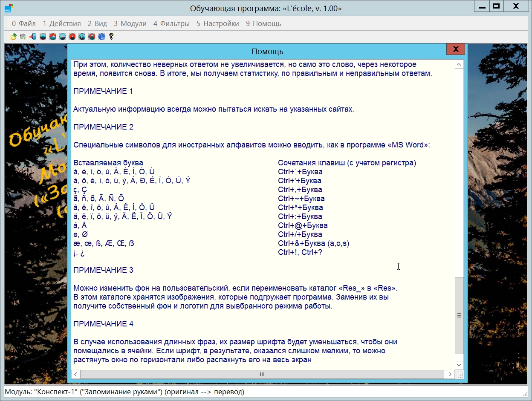
Task: Click the vertical scrollbar thumb in help window
Action: 459,315
